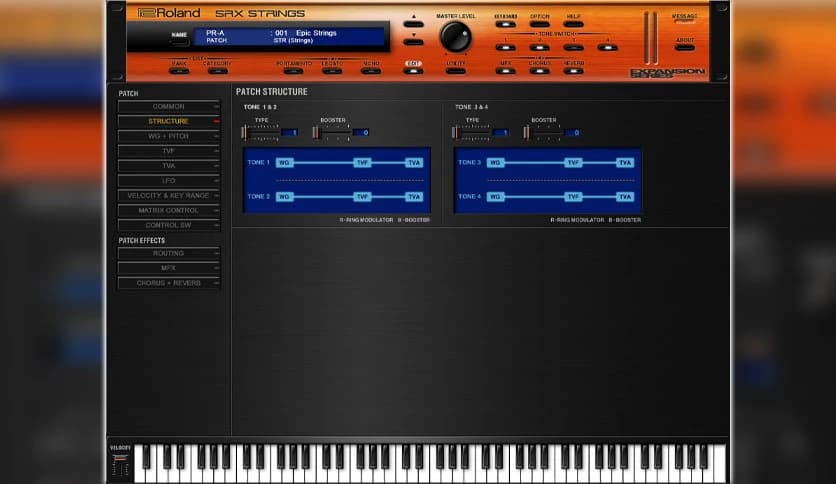Click the BANK button under the display
This screenshot has width=836, height=484.
[179, 71]
